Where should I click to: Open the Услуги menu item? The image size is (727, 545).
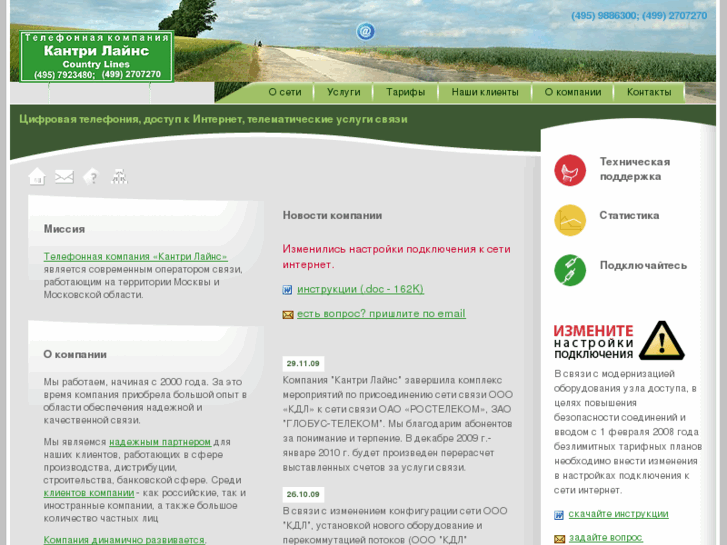(344, 92)
